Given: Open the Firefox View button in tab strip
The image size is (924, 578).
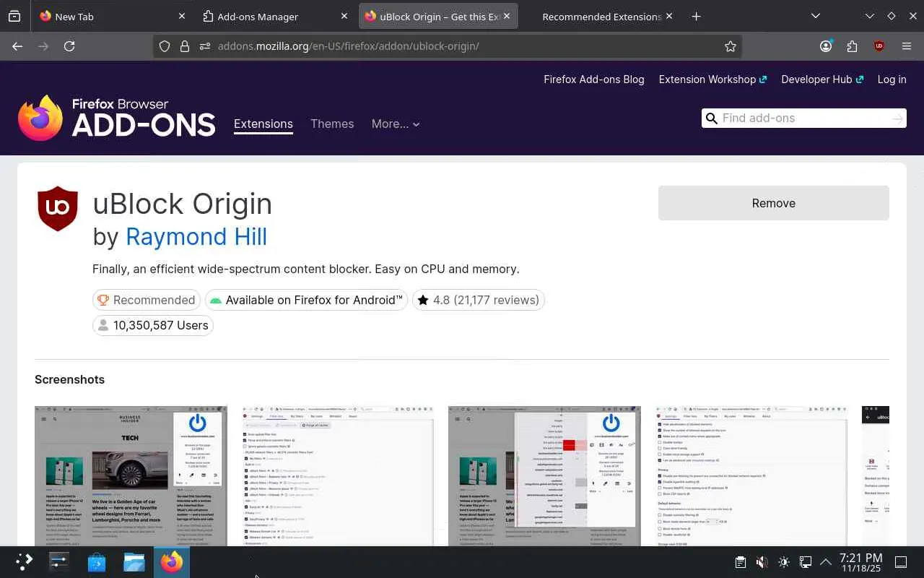Looking at the screenshot, I should 14,16.
